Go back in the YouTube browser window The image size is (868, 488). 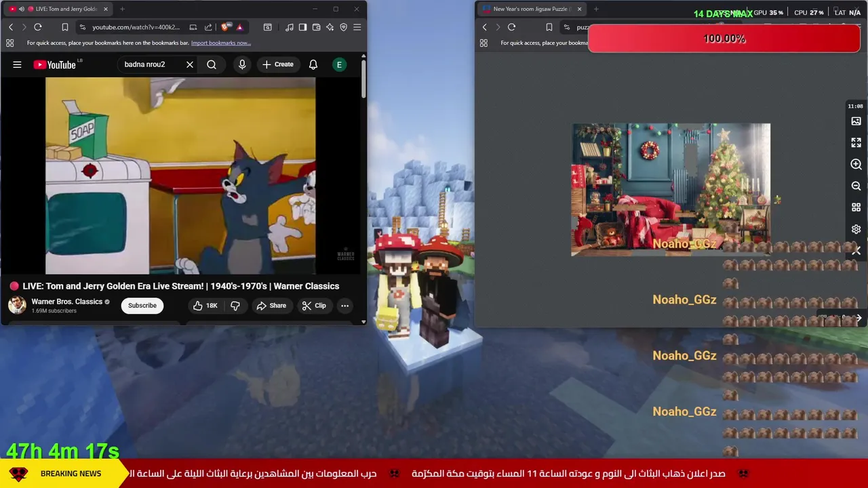(x=11, y=27)
